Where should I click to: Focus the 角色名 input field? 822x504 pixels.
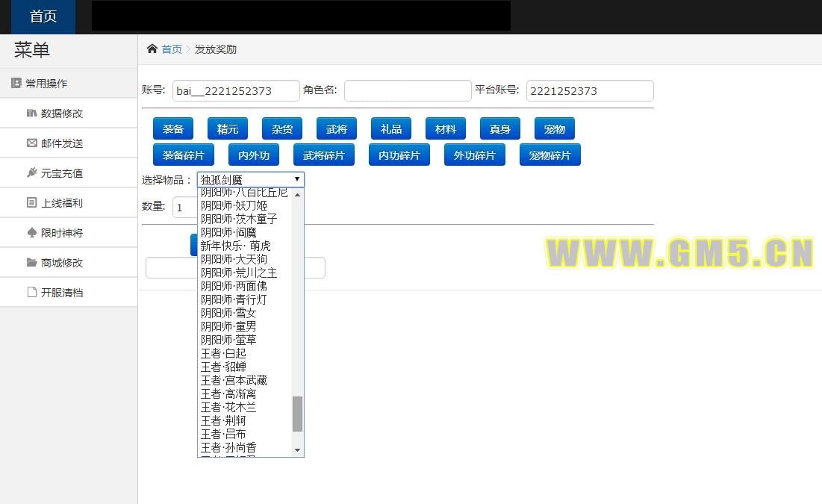point(408,91)
